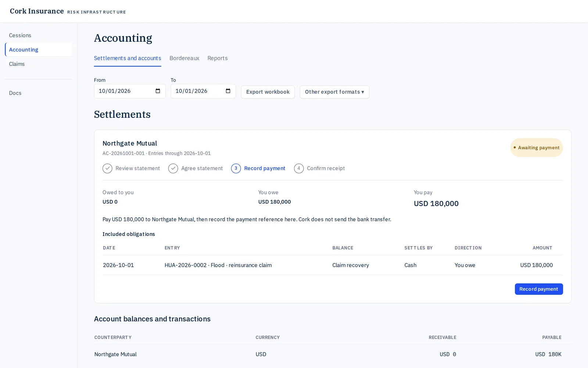
Task: Click the Export workbook button
Action: pos(268,92)
